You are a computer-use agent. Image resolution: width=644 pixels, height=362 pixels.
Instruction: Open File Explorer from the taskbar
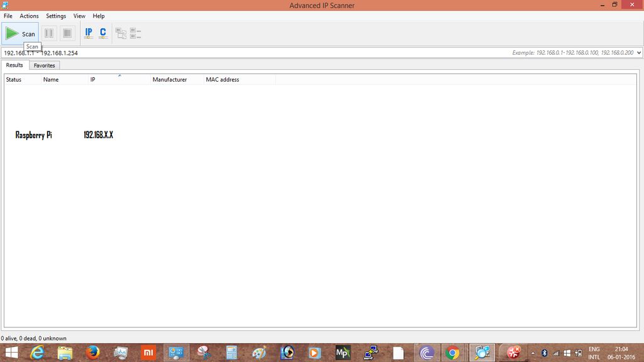coord(65,353)
